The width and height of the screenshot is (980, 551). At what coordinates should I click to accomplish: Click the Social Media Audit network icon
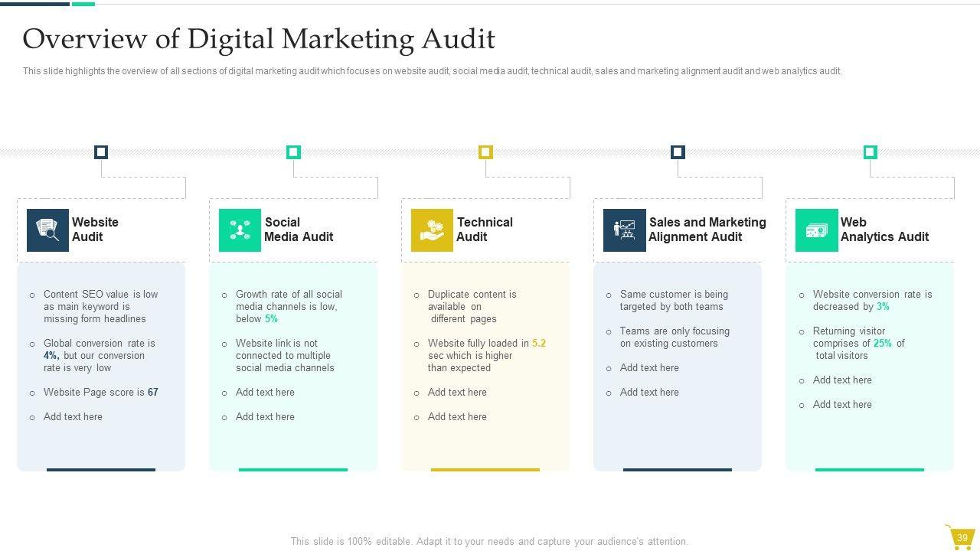(240, 230)
